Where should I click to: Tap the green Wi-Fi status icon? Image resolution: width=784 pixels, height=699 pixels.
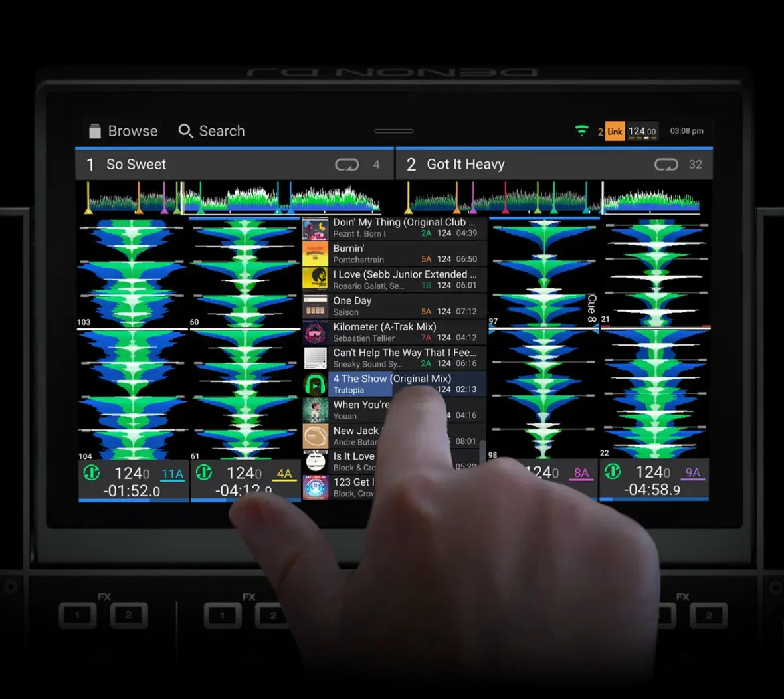581,131
